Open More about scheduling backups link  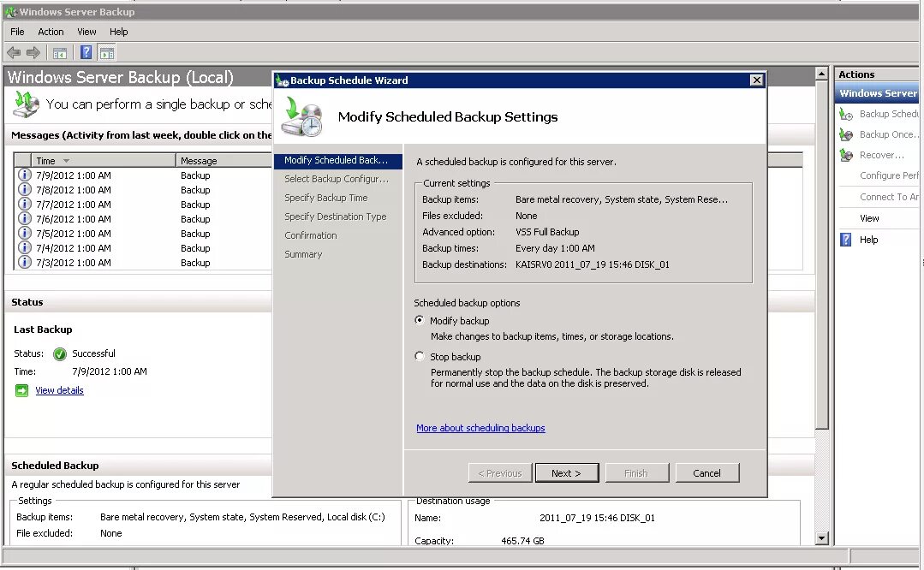(480, 428)
